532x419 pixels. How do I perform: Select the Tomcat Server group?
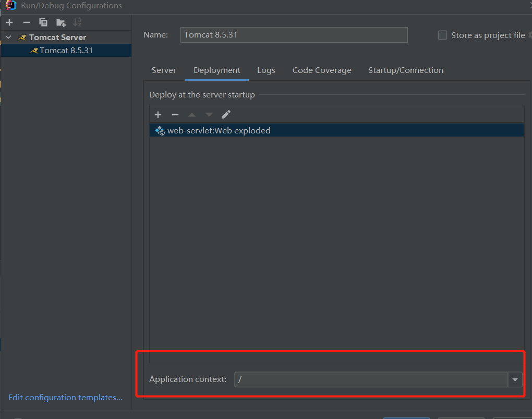pos(57,38)
